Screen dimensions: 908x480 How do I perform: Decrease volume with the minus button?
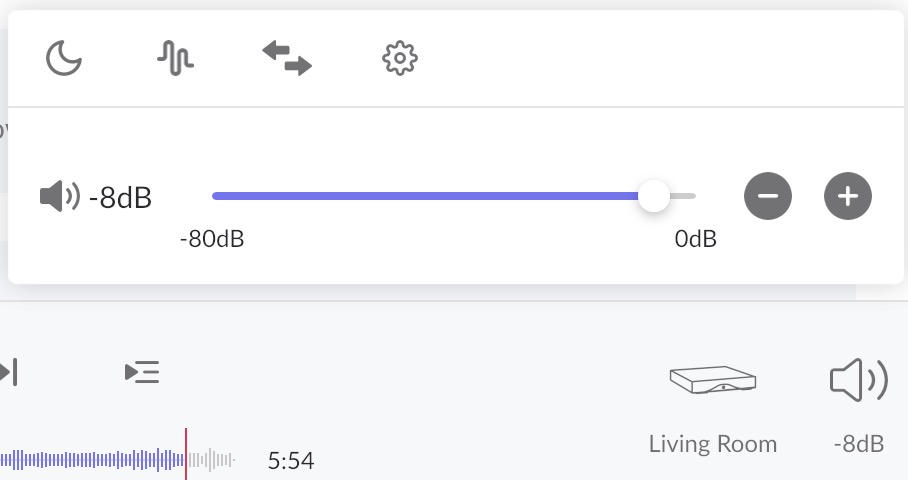(x=768, y=196)
